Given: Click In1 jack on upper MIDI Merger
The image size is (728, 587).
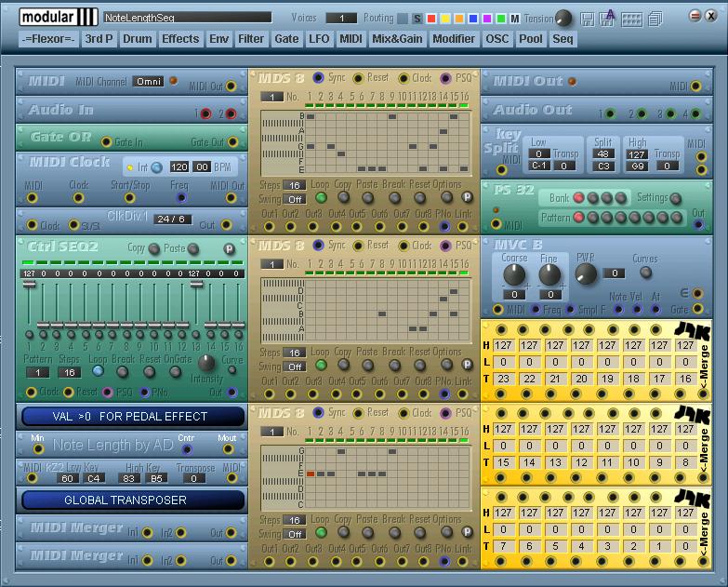Looking at the screenshot, I should 147,533.
